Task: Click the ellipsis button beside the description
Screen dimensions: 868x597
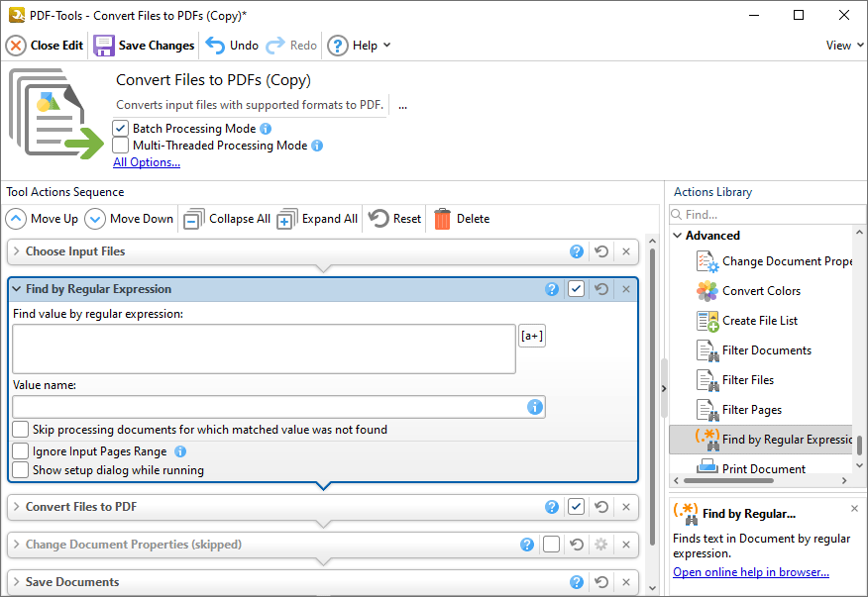Action: pos(403,106)
